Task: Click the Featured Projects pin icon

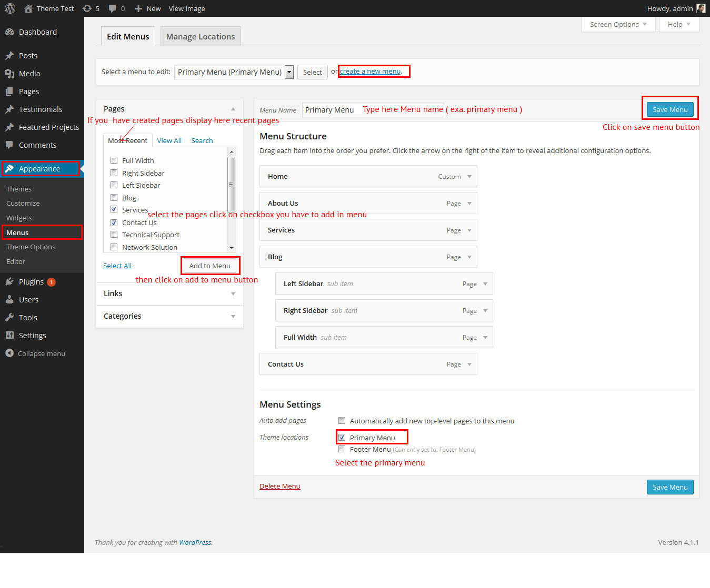Action: pyautogui.click(x=9, y=127)
